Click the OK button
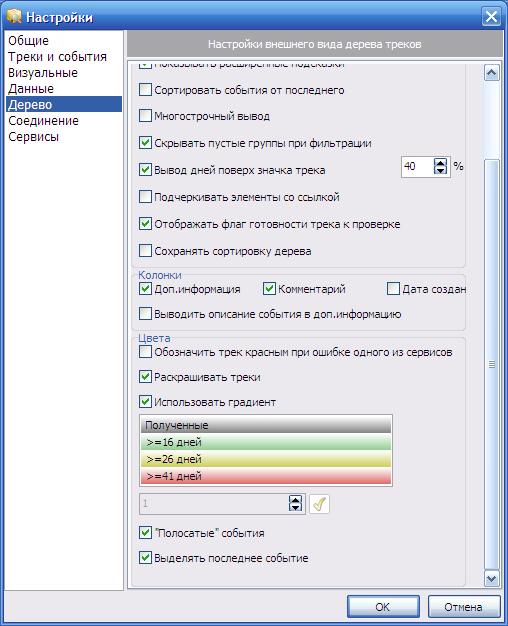The height and width of the screenshot is (626, 508). point(383,607)
